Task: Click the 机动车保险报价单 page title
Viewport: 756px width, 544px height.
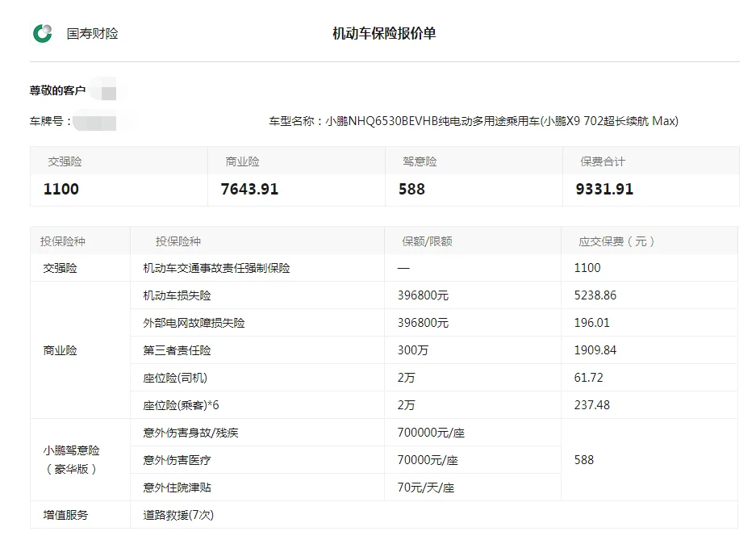Action: pyautogui.click(x=384, y=33)
